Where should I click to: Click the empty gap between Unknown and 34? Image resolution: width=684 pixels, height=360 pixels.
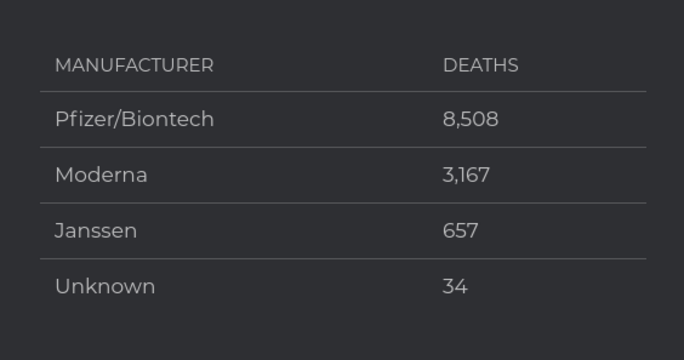[299, 286]
